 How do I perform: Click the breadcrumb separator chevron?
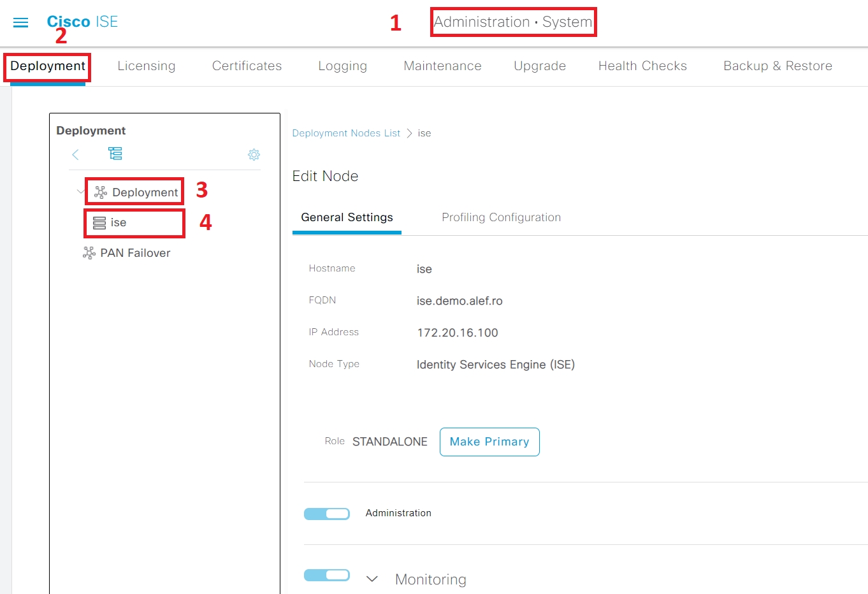(x=409, y=133)
